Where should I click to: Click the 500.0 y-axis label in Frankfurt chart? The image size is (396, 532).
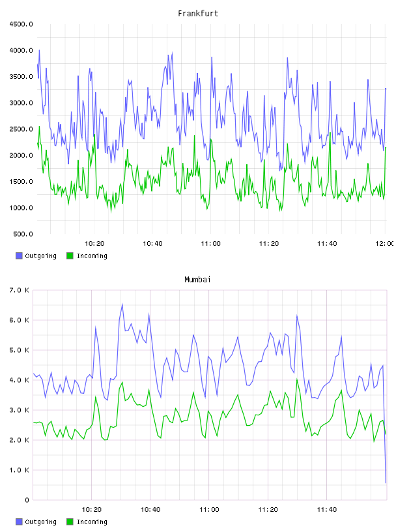click(23, 234)
